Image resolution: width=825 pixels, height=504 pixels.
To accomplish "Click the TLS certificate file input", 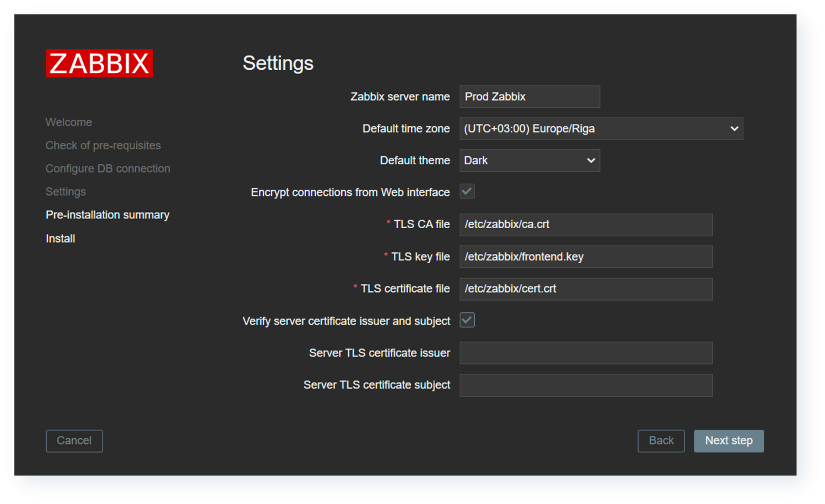I will pyautogui.click(x=585, y=289).
